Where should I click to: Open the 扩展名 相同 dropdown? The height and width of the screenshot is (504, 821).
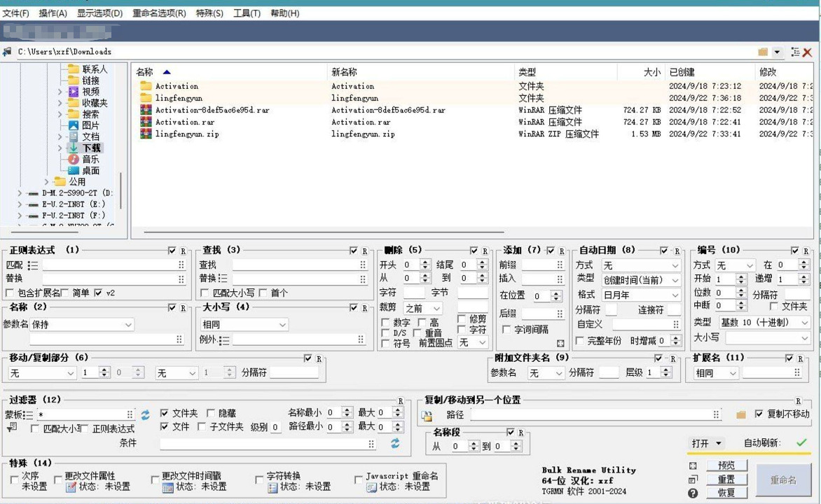[x=715, y=372]
